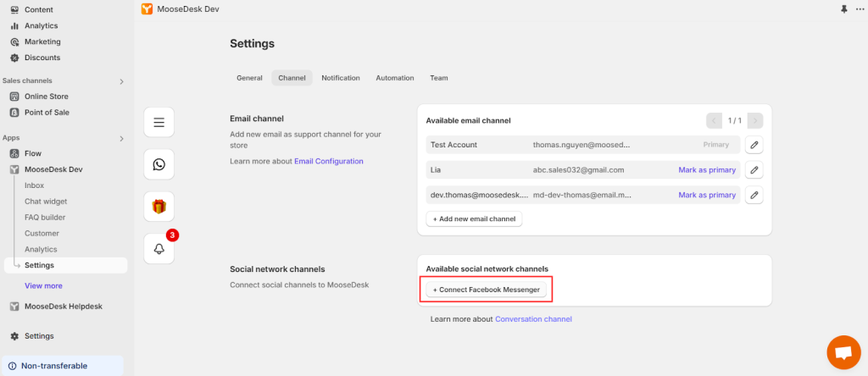This screenshot has width=868, height=376.
Task: Click Add new email channel button
Action: [474, 218]
